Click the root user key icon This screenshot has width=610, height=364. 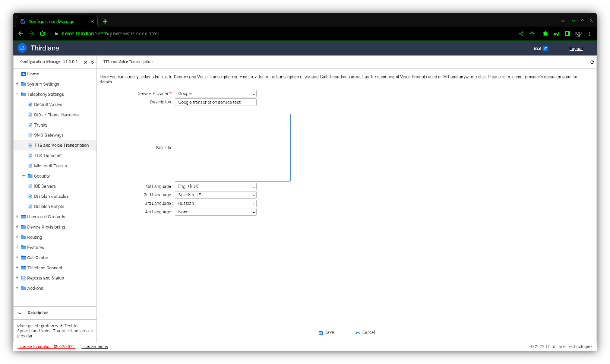(x=546, y=48)
